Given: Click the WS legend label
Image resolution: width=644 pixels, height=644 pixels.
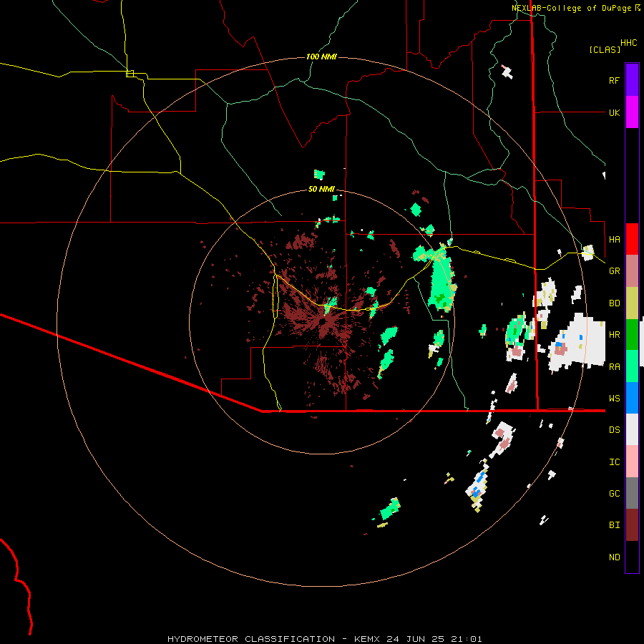Looking at the screenshot, I should 614,398.
